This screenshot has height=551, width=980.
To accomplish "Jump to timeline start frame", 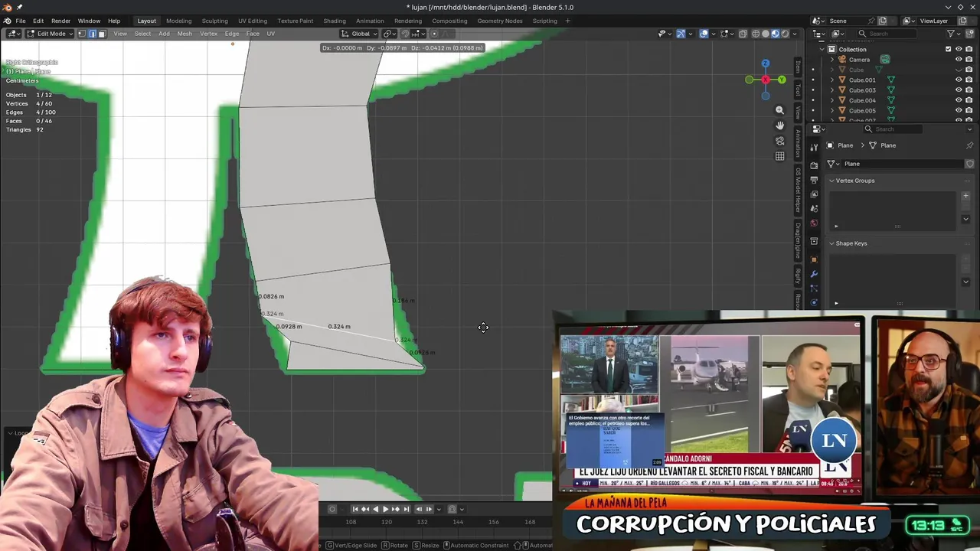I will (355, 509).
